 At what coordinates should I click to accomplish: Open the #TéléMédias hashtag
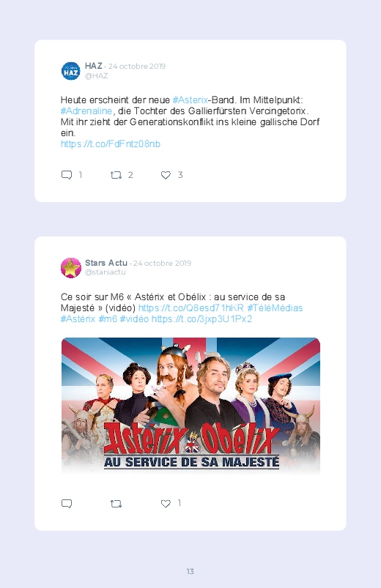pos(275,308)
